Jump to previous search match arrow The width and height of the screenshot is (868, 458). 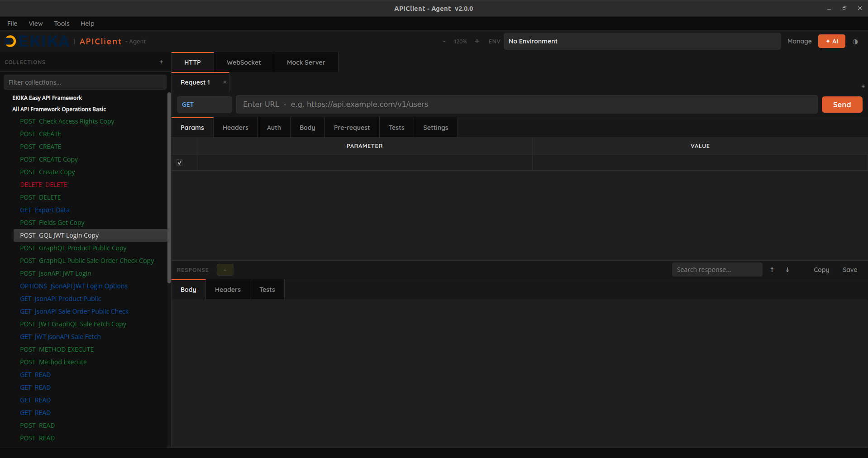click(772, 270)
